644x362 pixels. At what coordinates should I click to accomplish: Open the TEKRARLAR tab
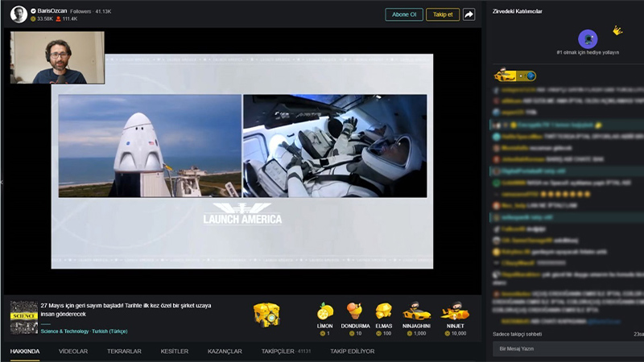(x=124, y=352)
